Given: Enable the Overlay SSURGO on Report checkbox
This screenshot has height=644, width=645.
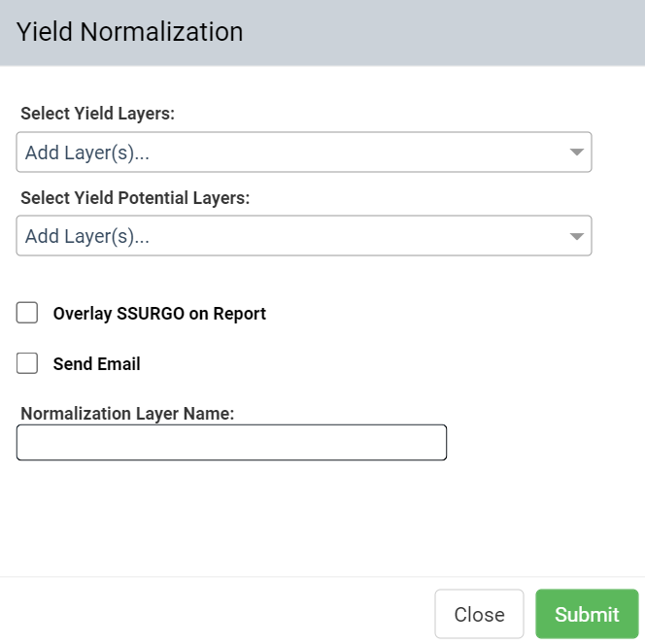Looking at the screenshot, I should (27, 313).
